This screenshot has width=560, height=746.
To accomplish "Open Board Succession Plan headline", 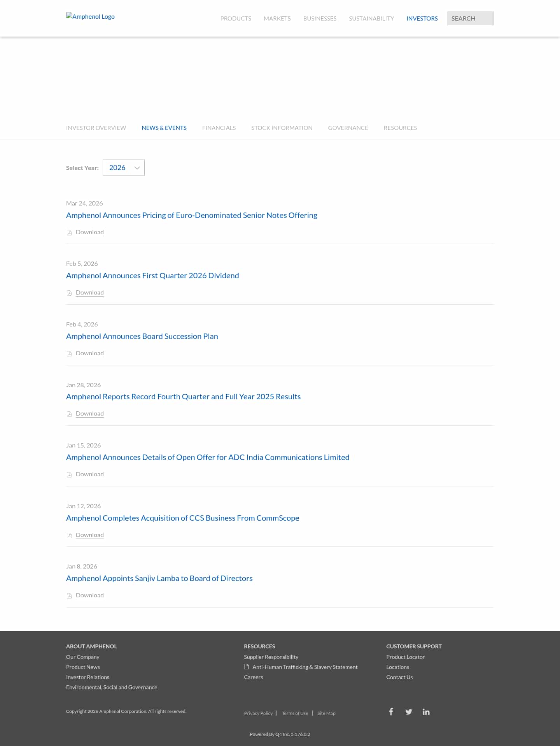I will 142,336.
